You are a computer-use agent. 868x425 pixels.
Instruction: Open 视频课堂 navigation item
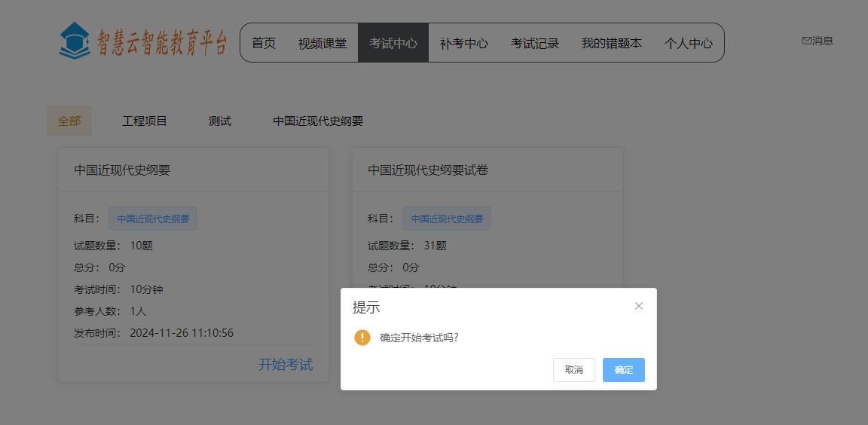tap(322, 43)
